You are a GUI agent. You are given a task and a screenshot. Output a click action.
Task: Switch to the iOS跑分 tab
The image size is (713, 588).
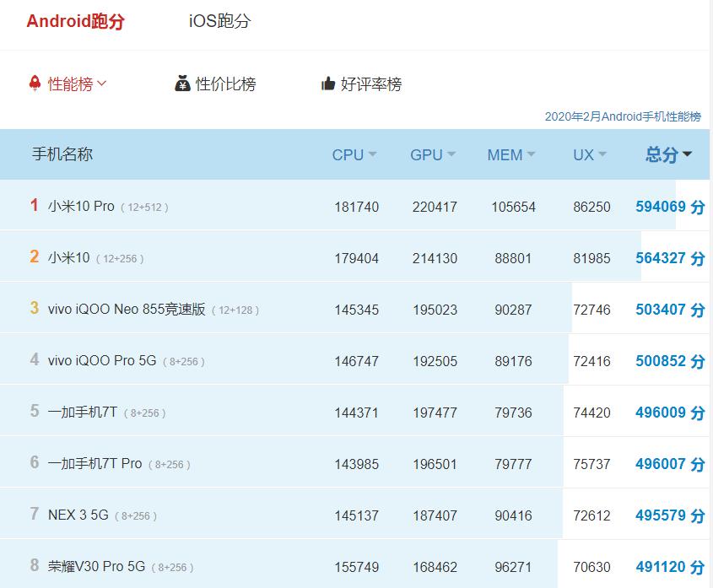click(x=219, y=21)
